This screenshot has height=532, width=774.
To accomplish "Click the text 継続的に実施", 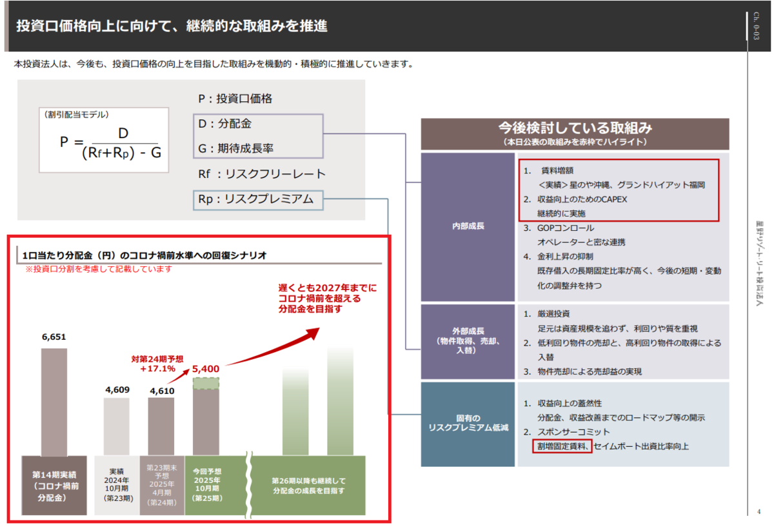I will 561,213.
